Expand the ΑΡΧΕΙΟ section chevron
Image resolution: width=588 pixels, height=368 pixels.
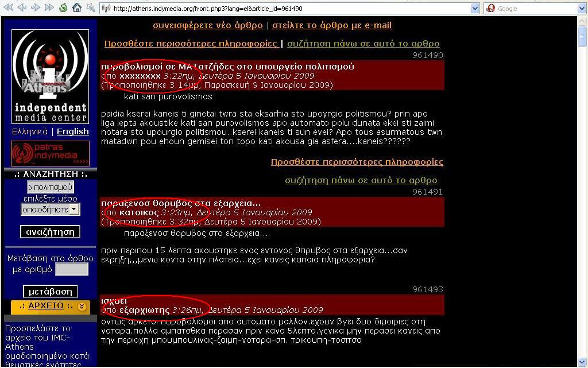point(82,307)
